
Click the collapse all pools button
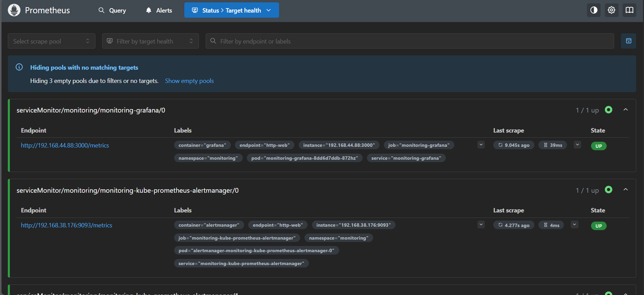(628, 41)
